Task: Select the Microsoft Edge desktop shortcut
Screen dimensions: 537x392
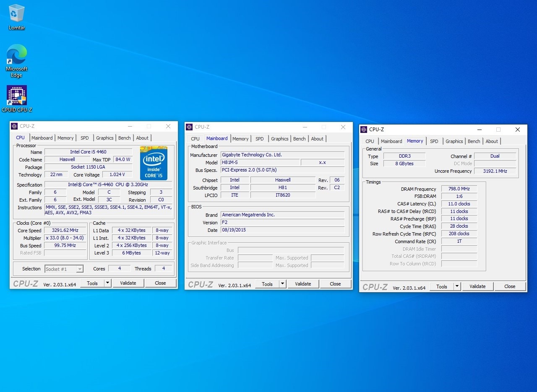Action: [16, 61]
